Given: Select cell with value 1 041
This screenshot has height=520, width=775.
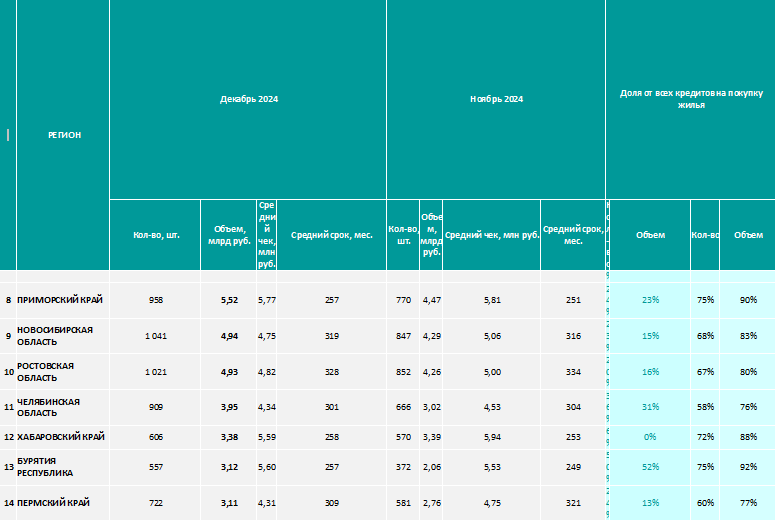Looking at the screenshot, I should click(x=155, y=336).
